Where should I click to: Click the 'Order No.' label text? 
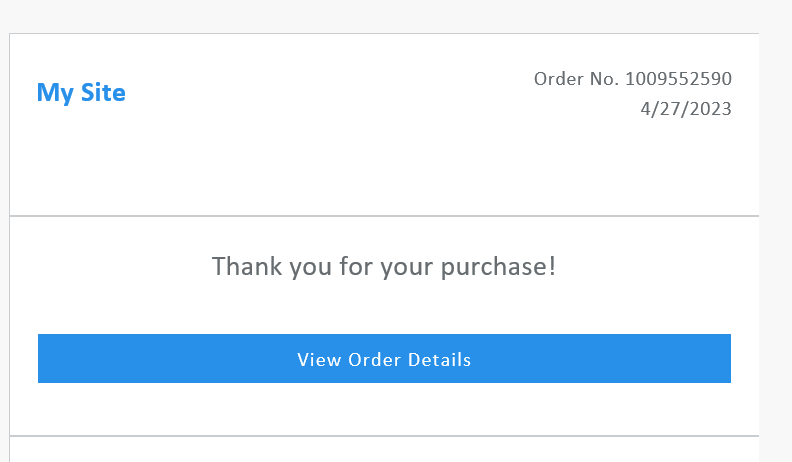(576, 79)
